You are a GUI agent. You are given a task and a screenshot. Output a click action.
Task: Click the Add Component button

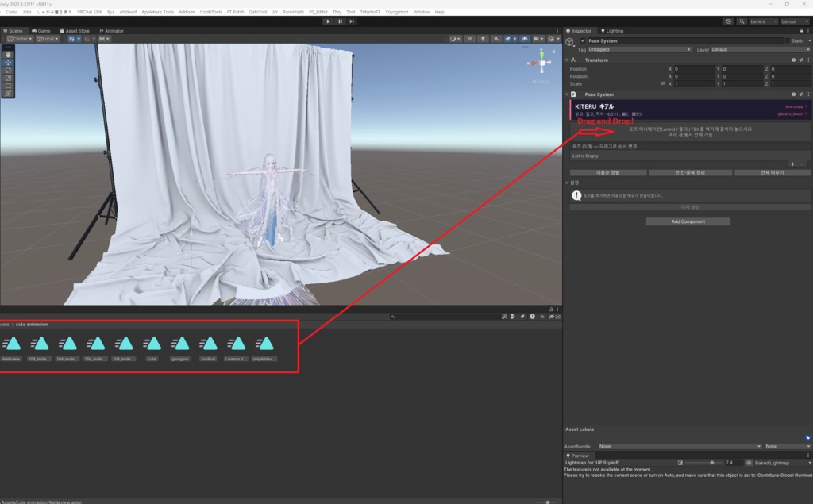point(688,221)
